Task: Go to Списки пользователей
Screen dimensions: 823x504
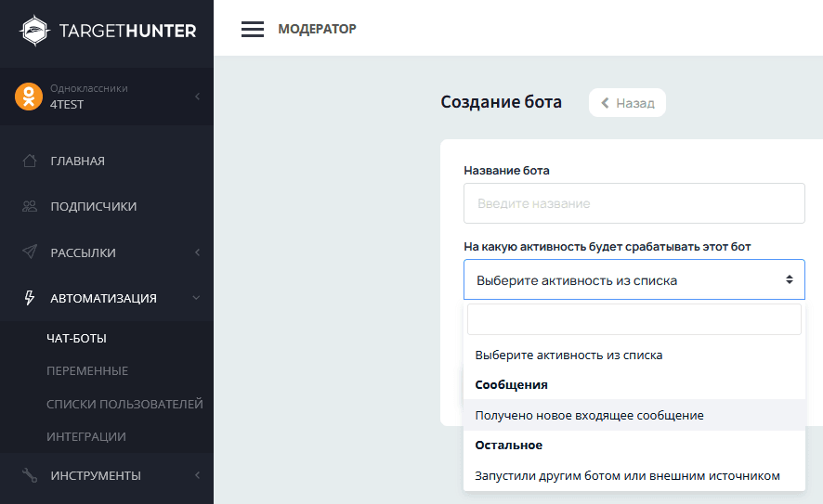Action: coord(124,404)
